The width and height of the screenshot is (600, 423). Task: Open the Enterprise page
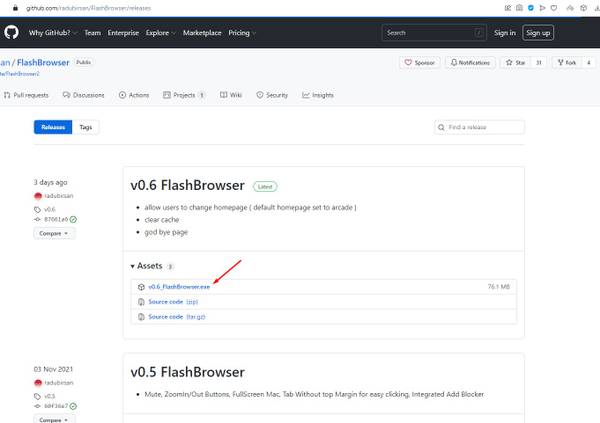(x=123, y=33)
